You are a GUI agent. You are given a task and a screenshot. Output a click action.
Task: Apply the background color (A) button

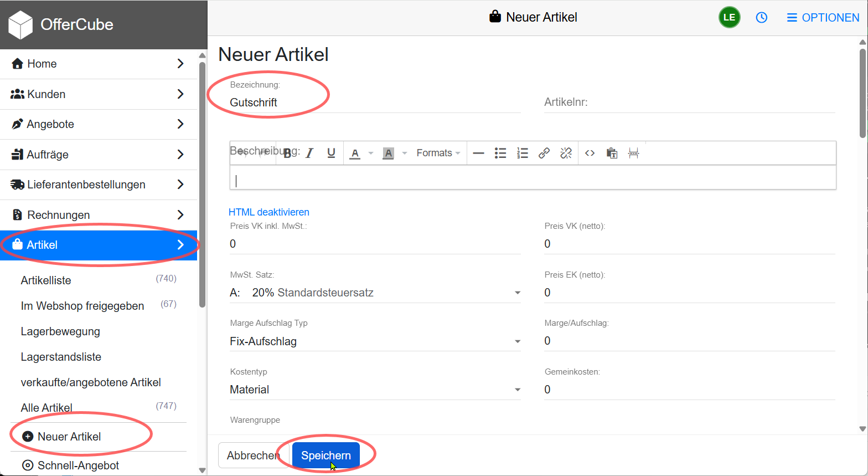pos(389,153)
